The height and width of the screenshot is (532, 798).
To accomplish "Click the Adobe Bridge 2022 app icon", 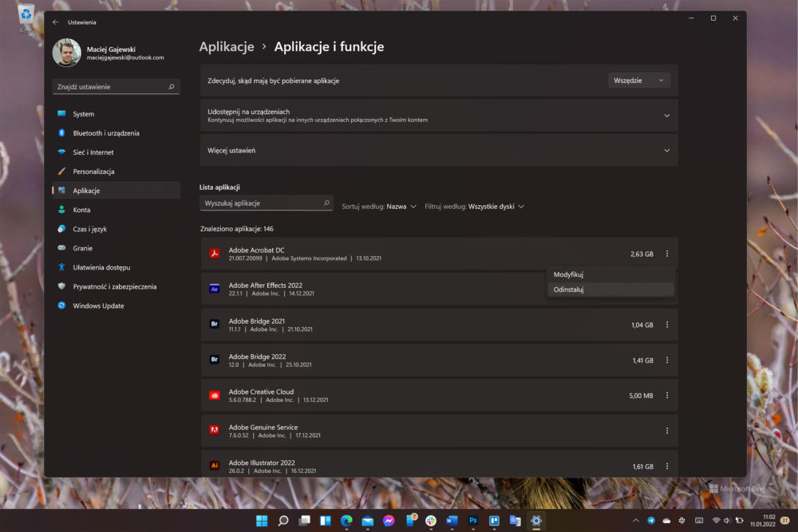I will point(215,360).
